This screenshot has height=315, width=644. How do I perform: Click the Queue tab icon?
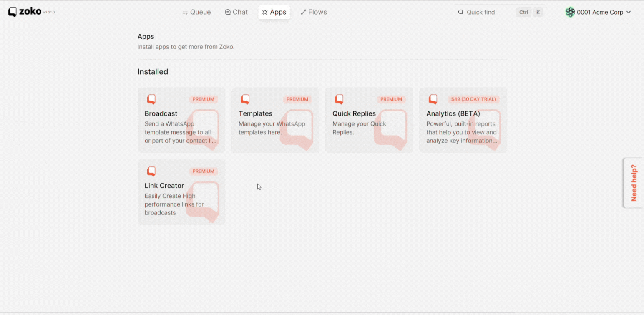click(185, 12)
